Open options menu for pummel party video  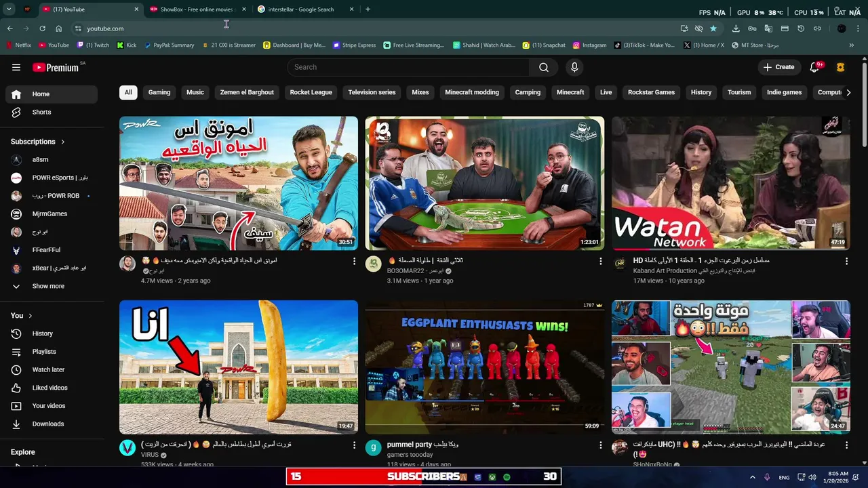600,445
